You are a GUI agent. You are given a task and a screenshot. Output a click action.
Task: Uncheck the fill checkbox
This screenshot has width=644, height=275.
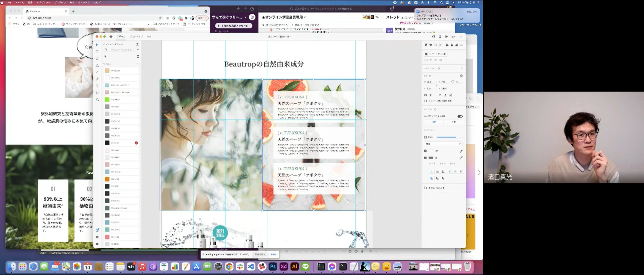pos(425,151)
